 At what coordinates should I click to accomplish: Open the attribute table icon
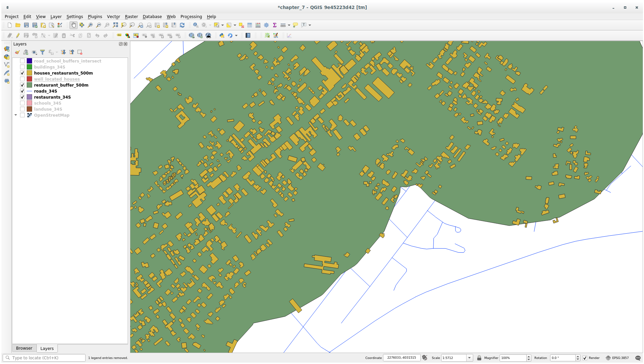(250, 25)
